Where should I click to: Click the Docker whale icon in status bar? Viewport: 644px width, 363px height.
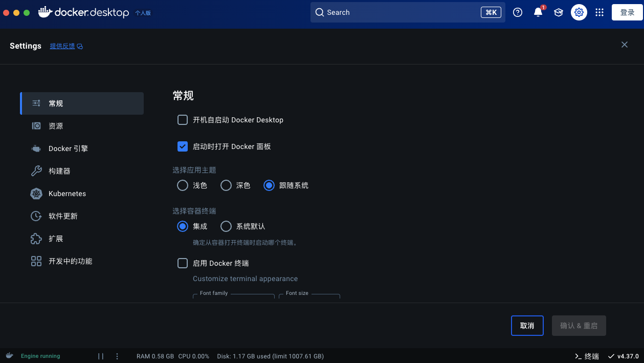[x=9, y=356]
